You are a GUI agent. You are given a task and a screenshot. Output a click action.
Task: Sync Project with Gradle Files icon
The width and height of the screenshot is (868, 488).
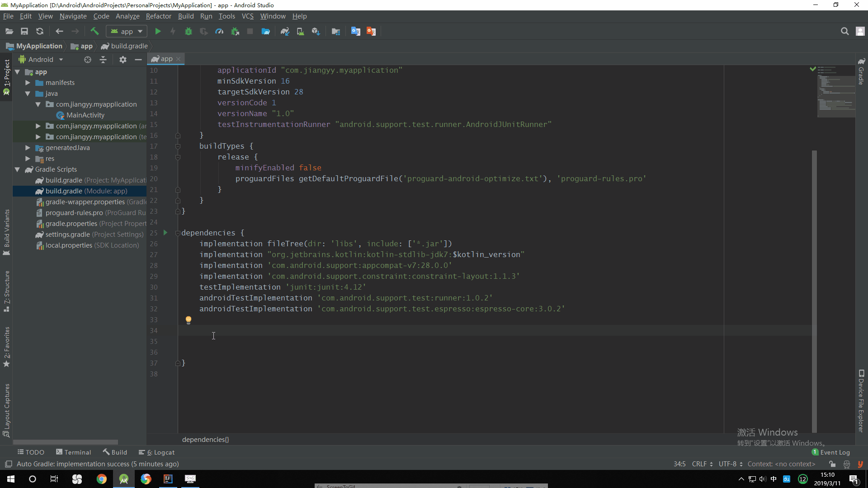[285, 32]
